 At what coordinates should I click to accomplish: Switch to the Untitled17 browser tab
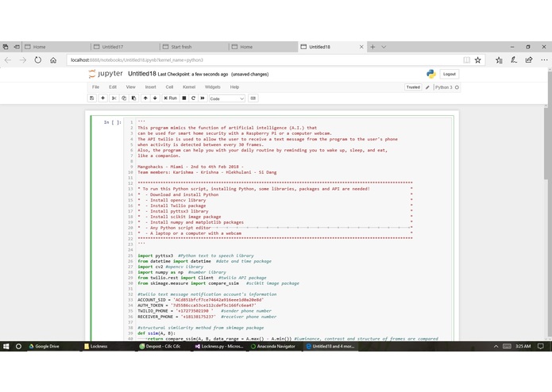(x=125, y=47)
